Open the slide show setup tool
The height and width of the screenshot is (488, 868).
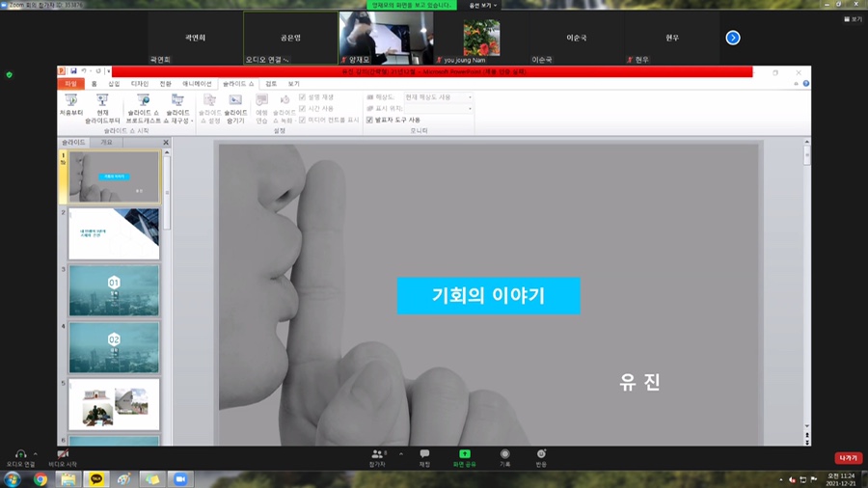coord(210,108)
